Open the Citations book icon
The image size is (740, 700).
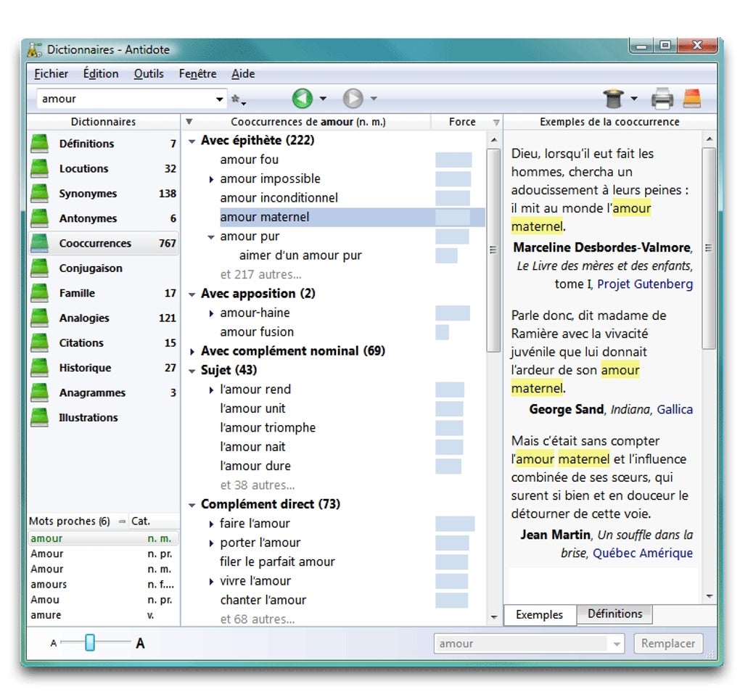tap(39, 342)
